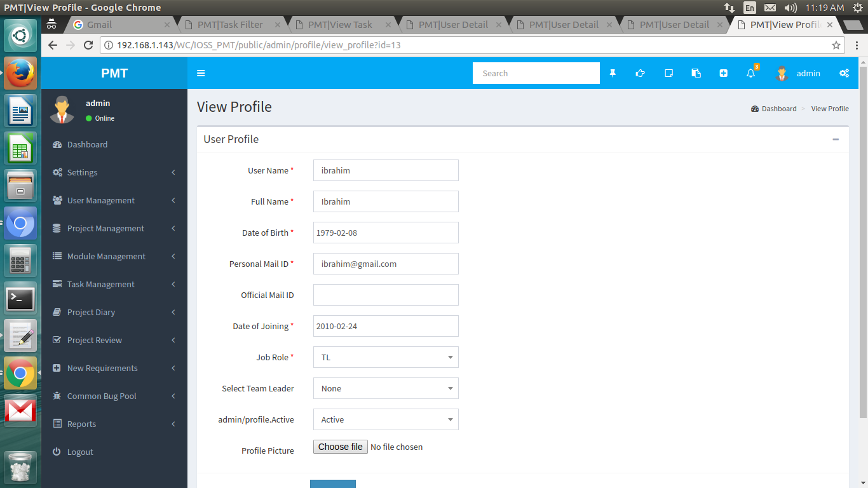Open Select Team Leader dropdown

tap(386, 388)
